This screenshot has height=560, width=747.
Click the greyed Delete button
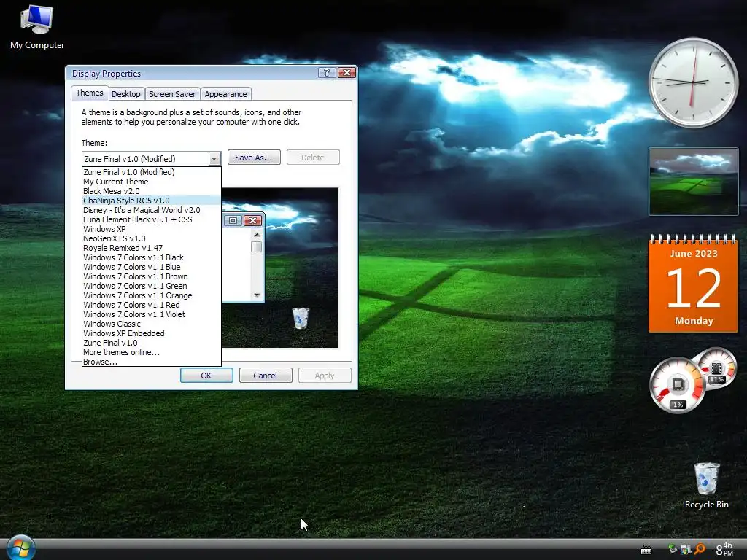coord(313,157)
